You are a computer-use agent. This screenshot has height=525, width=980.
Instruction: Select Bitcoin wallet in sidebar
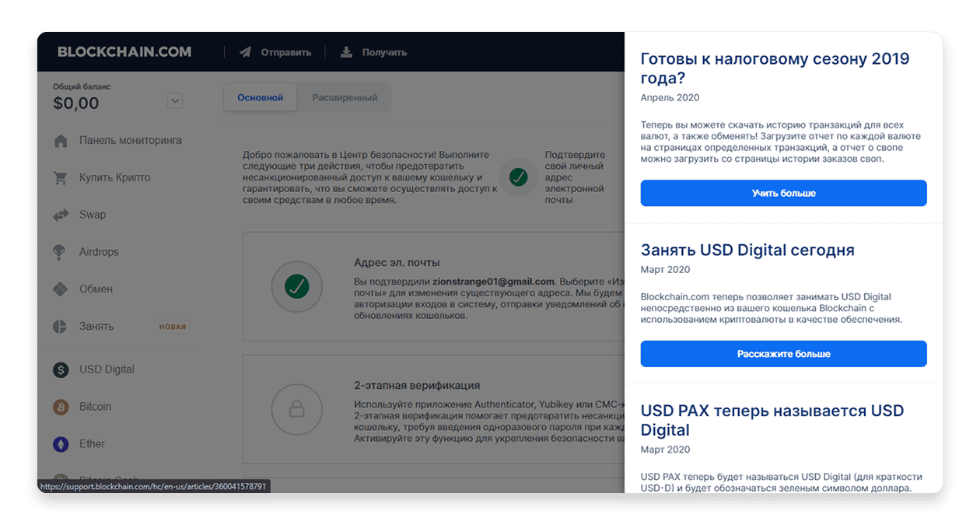pos(96,407)
